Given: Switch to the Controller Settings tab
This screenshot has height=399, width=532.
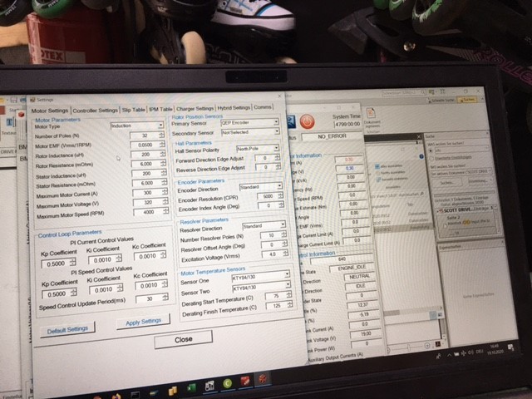Looking at the screenshot, I should click(x=95, y=110).
